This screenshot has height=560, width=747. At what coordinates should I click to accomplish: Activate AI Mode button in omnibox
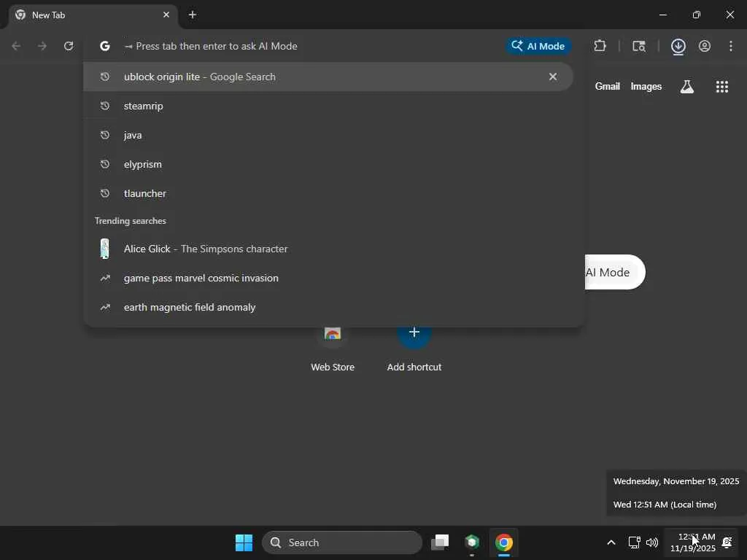coord(538,46)
